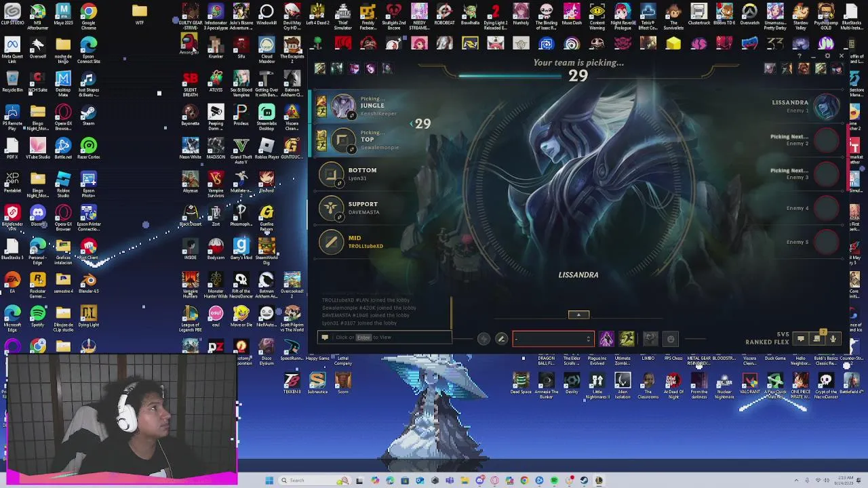
Task: Open semestre 4 folder on desktop
Action: click(63, 283)
